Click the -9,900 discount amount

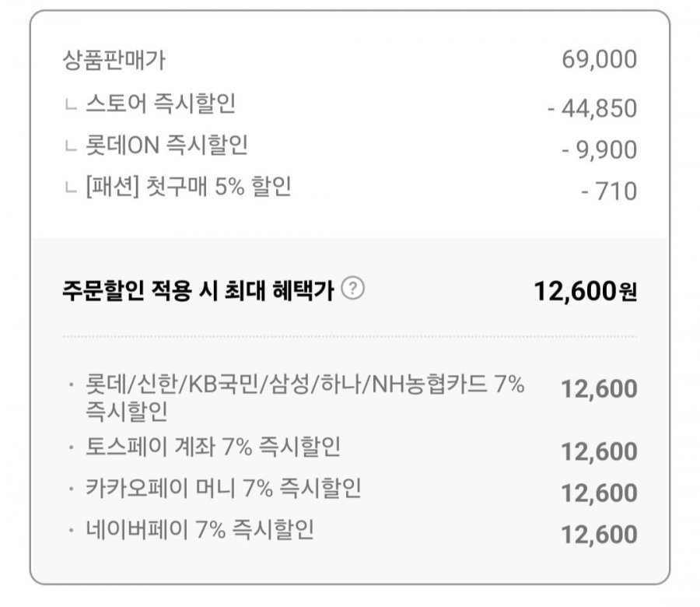[599, 150]
